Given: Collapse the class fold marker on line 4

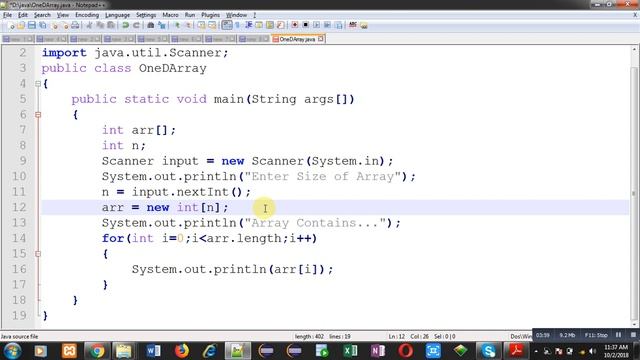Looking at the screenshot, I should coord(38,84).
